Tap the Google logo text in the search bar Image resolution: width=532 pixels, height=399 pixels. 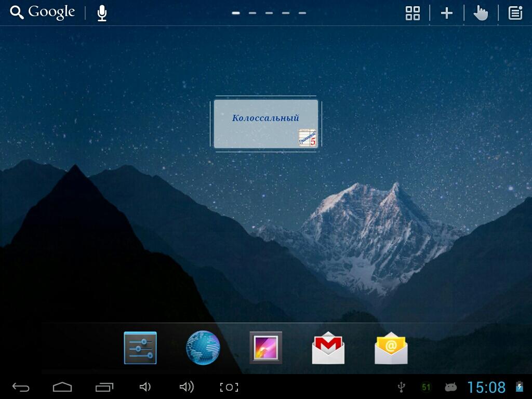pyautogui.click(x=51, y=12)
